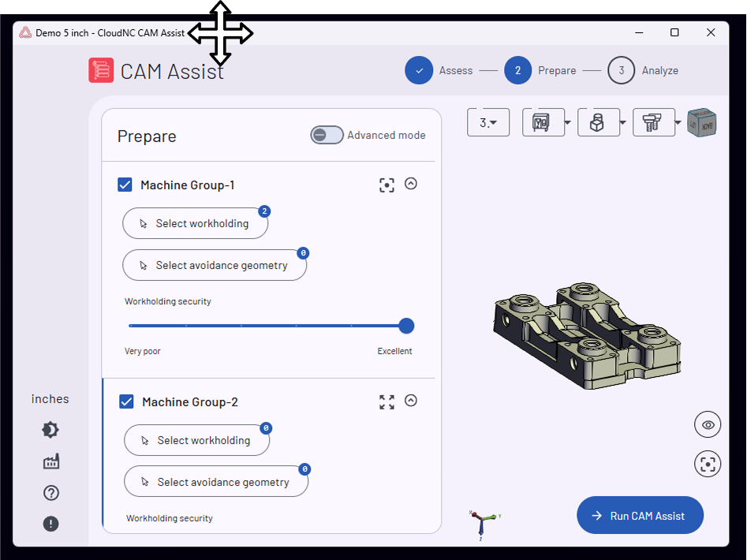This screenshot has width=747, height=560.
Task: Select avoidance geometry for Machine Group-1
Action: tap(215, 265)
